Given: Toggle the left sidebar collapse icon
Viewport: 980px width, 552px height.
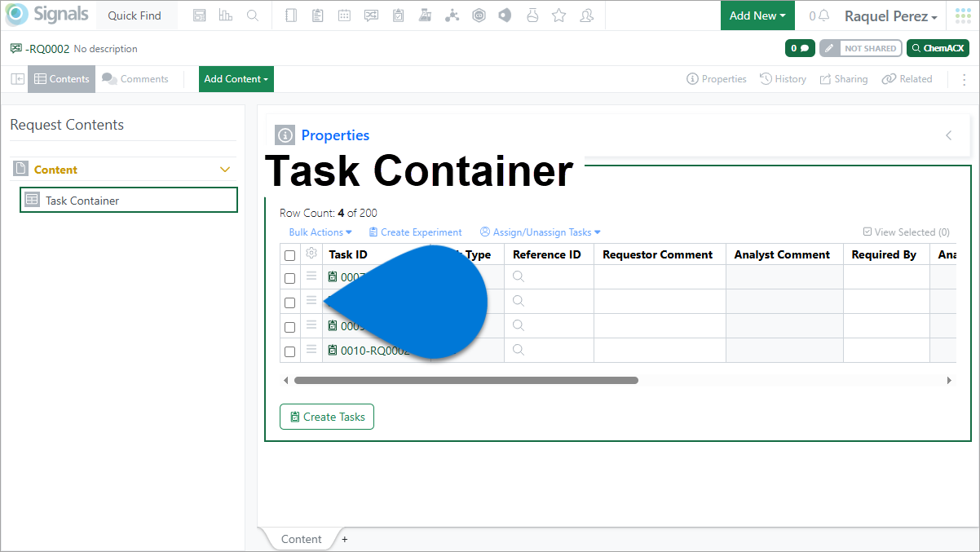Looking at the screenshot, I should (x=17, y=79).
